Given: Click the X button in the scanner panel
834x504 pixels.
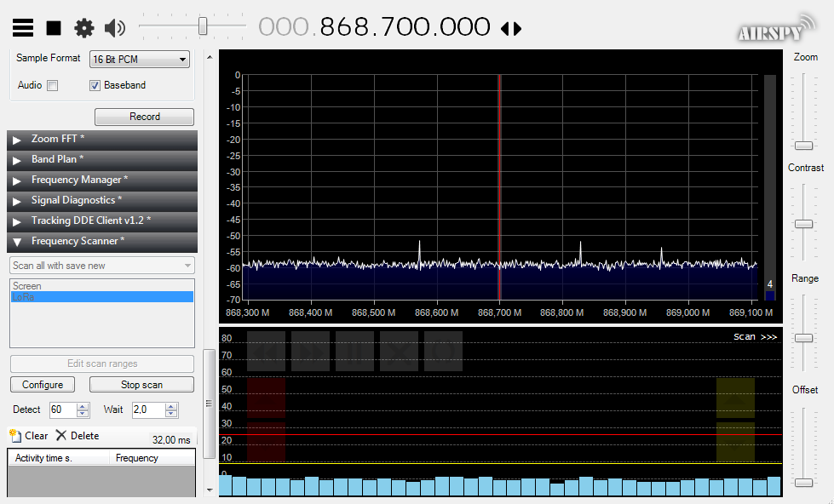Looking at the screenshot, I should [399, 352].
